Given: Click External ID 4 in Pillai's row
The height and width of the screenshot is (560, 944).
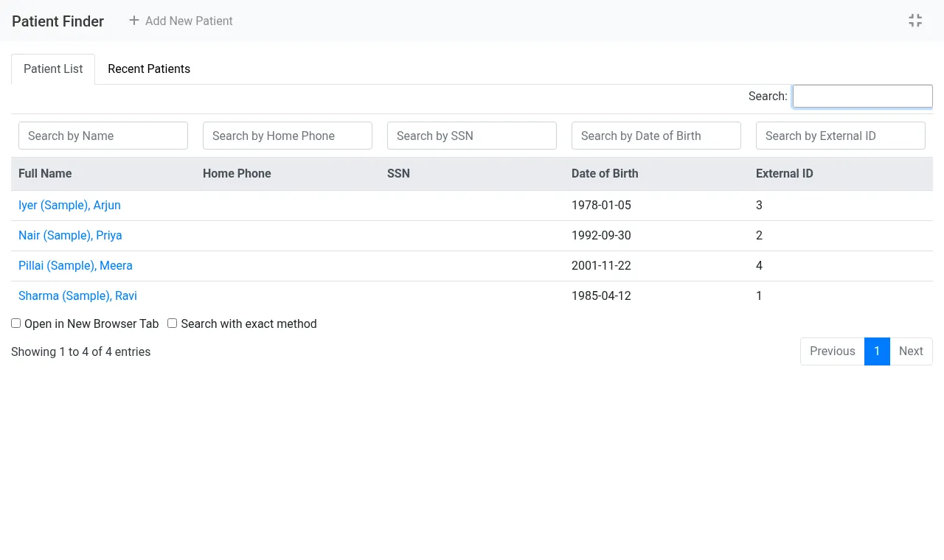Looking at the screenshot, I should click(759, 266).
